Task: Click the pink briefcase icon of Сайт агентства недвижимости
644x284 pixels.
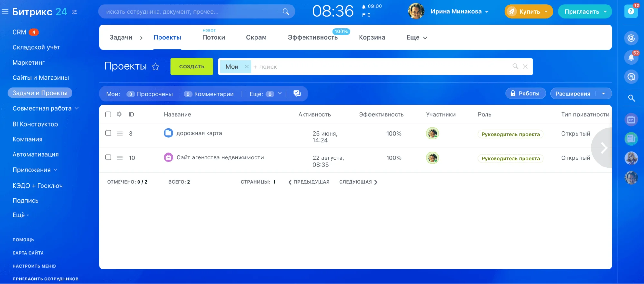Action: pos(168,157)
